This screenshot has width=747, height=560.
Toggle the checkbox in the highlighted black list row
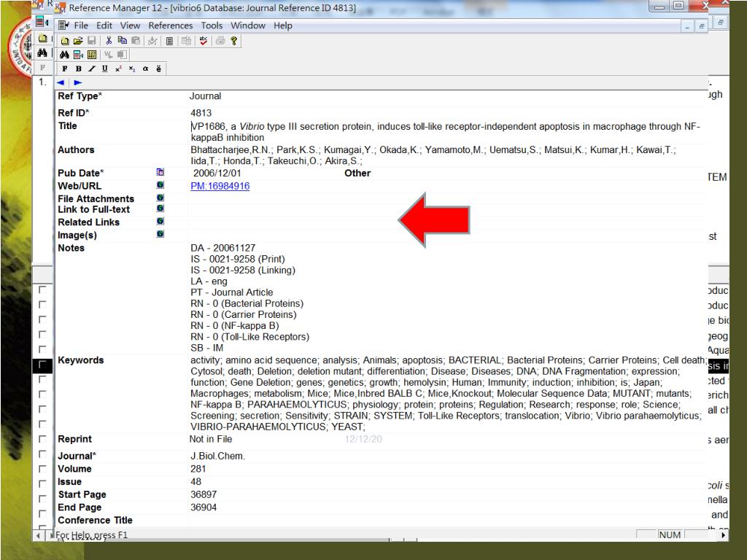pos(42,365)
